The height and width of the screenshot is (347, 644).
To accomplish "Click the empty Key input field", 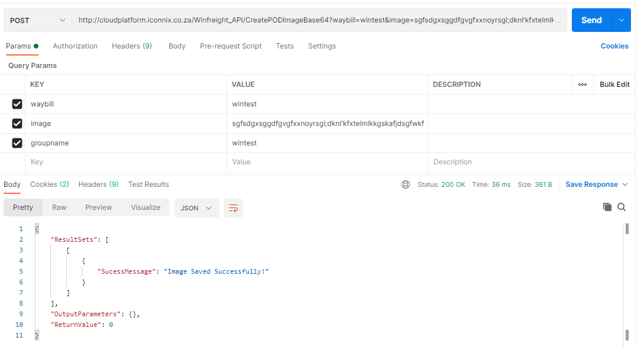I will pos(126,162).
